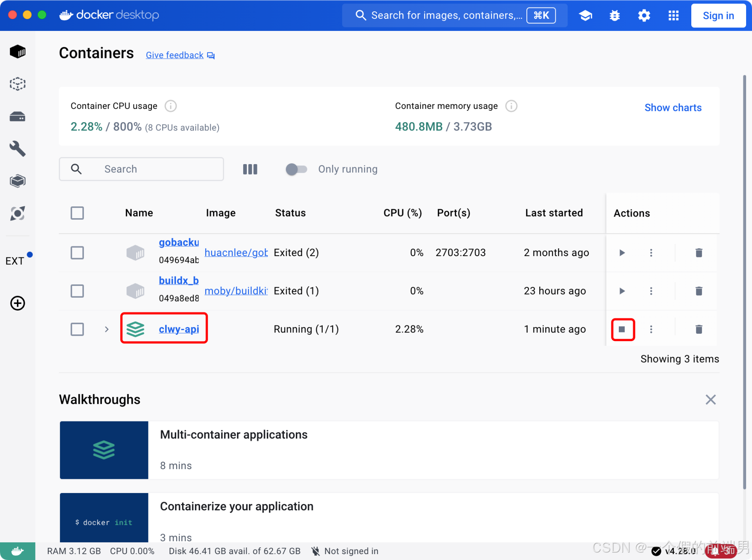Open more actions for gobackup

click(651, 253)
